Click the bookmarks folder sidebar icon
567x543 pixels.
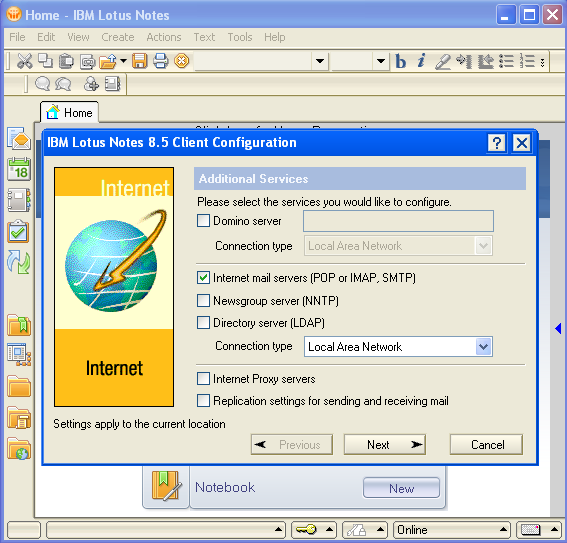19,325
